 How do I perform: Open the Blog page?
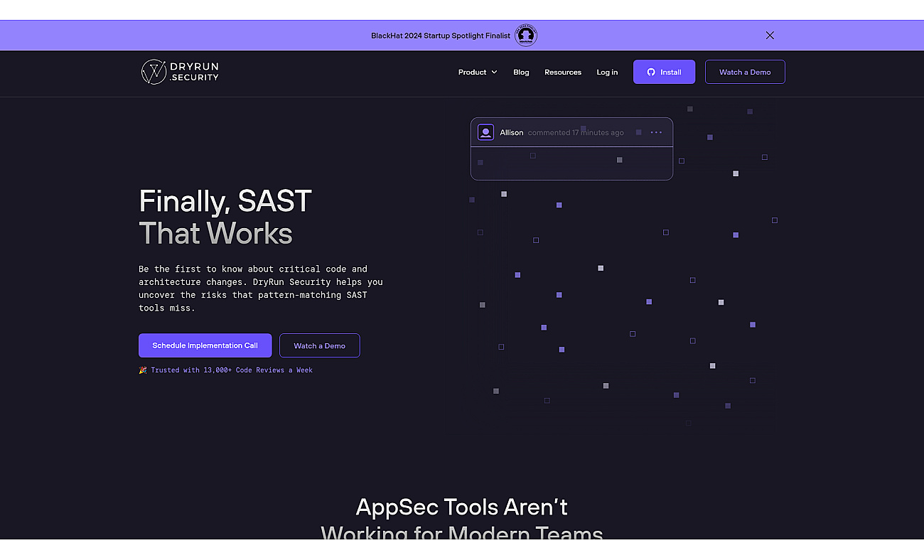pos(521,72)
